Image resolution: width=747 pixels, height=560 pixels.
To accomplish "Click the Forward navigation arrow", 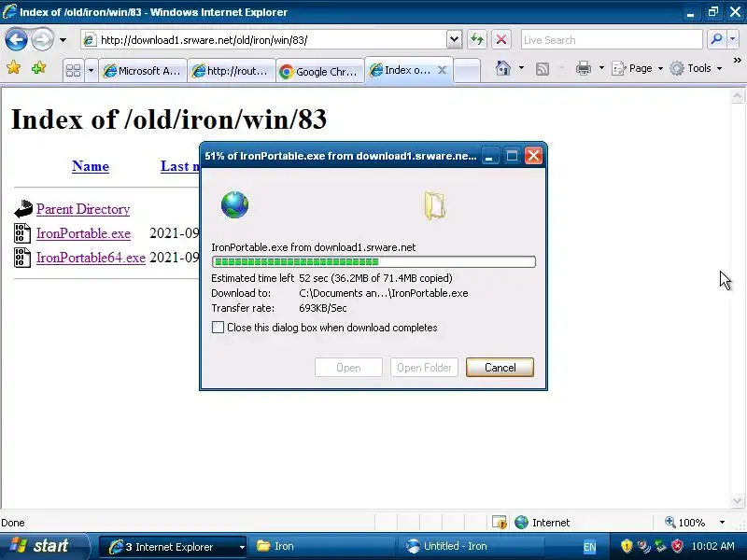I will pyautogui.click(x=43, y=39).
